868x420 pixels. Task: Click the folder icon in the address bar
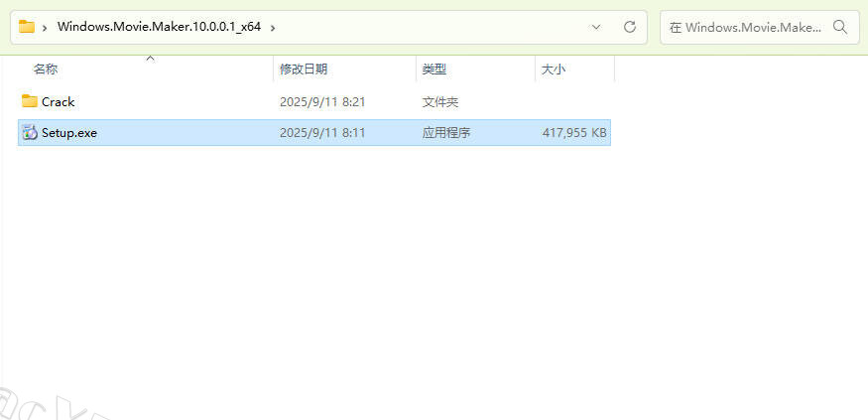(27, 27)
